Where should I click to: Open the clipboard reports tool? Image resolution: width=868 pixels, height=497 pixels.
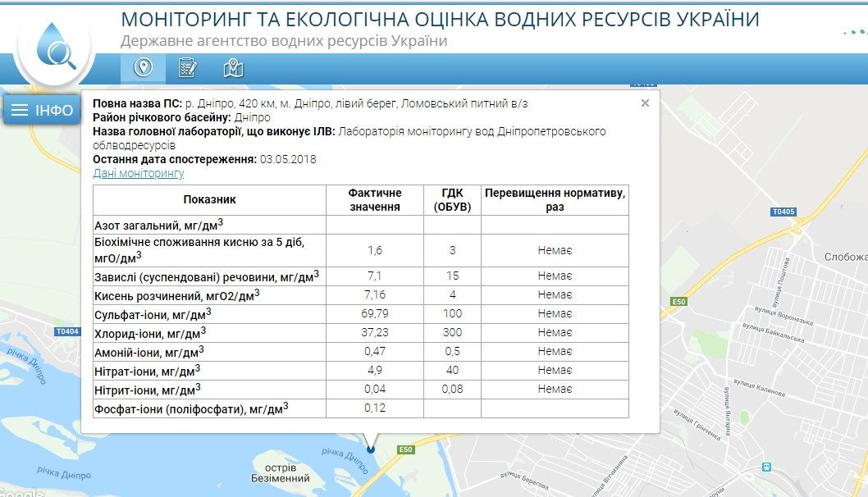click(189, 68)
